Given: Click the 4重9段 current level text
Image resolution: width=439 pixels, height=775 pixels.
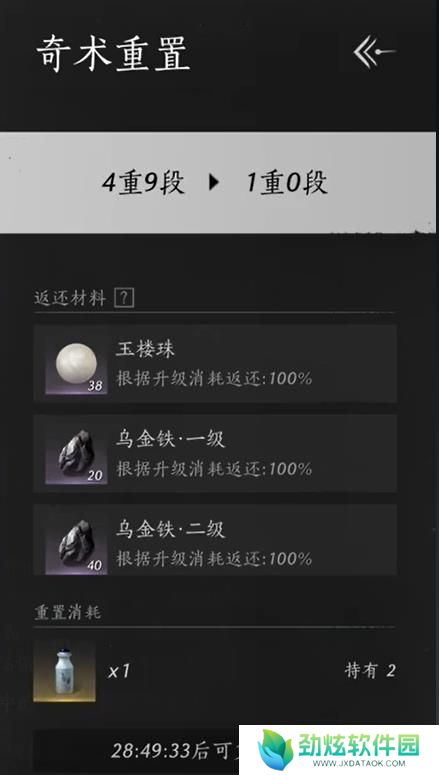Looking at the screenshot, I should point(143,182).
